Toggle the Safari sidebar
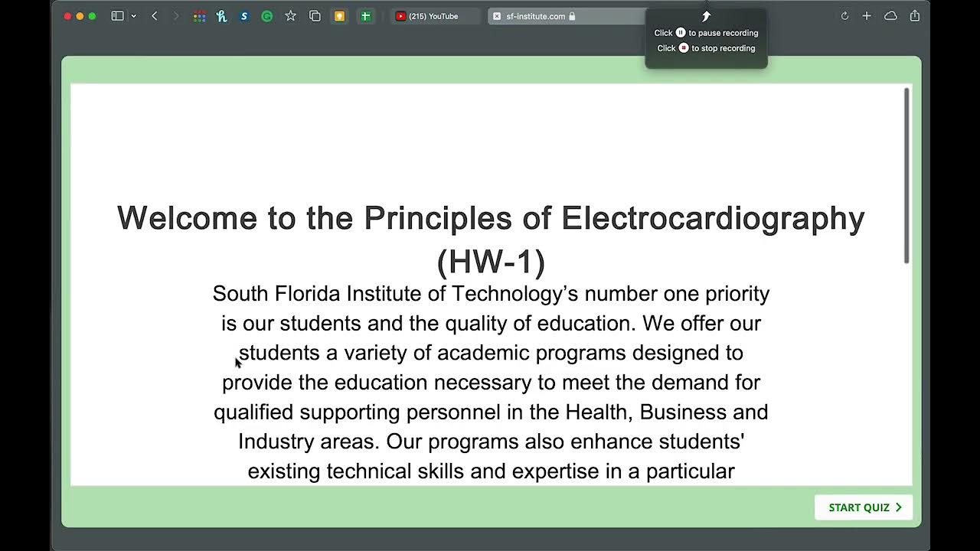The height and width of the screenshot is (551, 980). click(117, 16)
